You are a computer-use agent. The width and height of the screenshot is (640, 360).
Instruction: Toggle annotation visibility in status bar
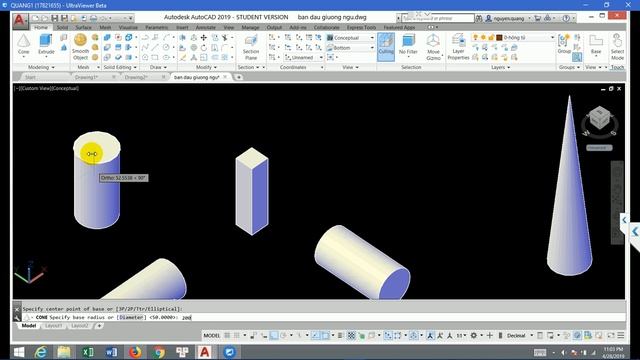pos(430,336)
